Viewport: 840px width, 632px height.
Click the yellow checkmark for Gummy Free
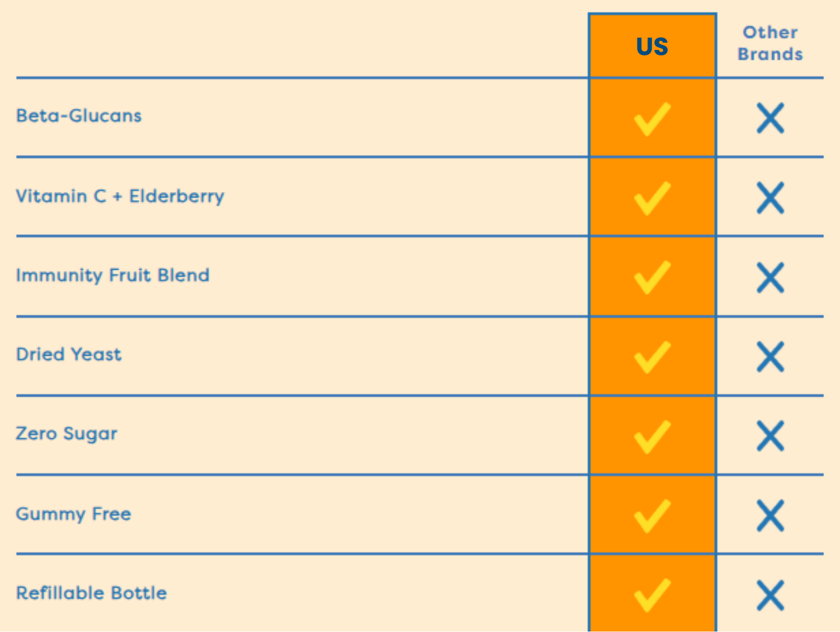[x=652, y=515]
